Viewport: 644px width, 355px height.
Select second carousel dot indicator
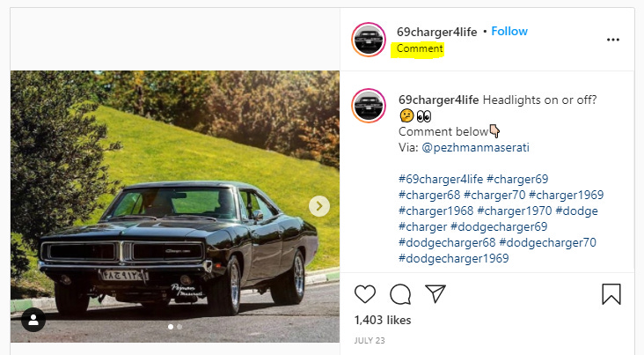pyautogui.click(x=179, y=327)
